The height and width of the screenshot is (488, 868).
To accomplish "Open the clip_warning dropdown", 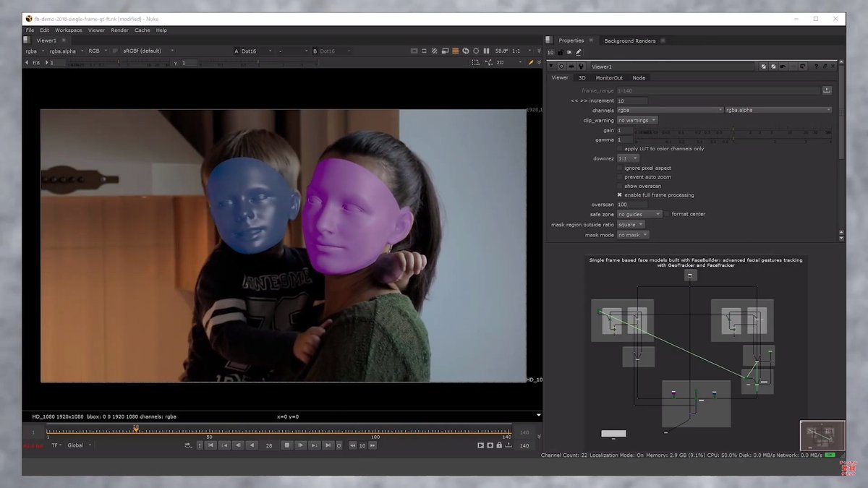I will [637, 120].
